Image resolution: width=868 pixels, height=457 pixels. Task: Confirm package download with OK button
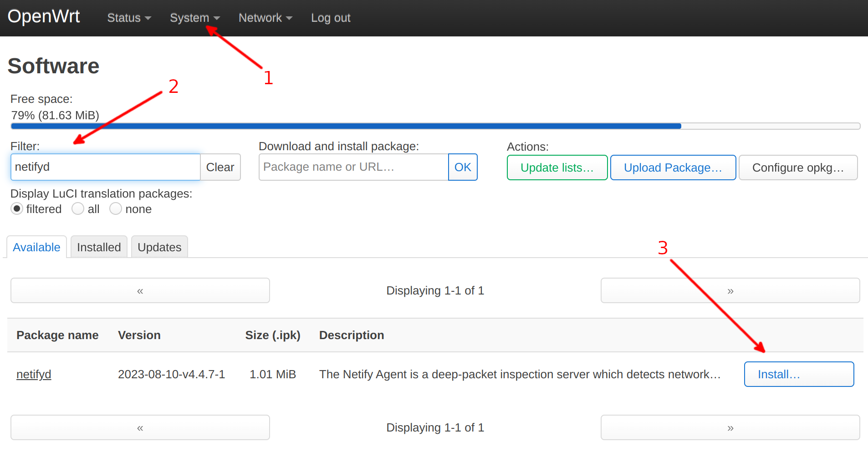coord(463,167)
